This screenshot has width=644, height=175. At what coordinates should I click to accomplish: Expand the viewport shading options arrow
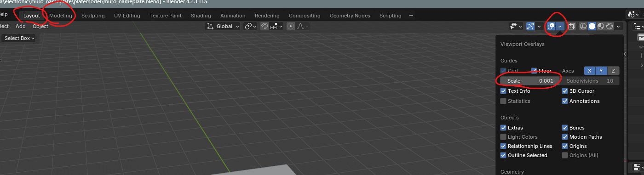(618, 26)
